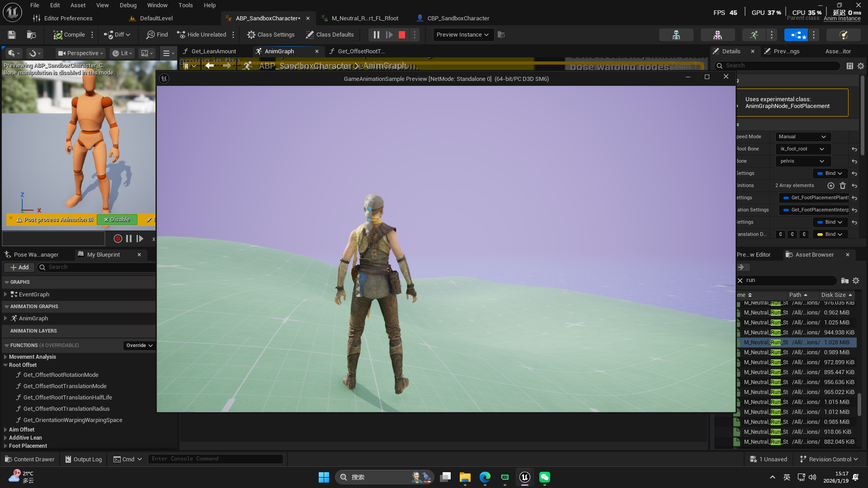
Task: Delete all array elements with trash icon
Action: [x=843, y=186]
